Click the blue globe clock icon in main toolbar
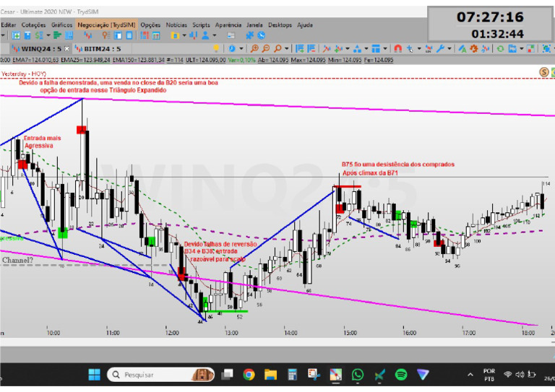Viewport: 555px width, 392px height. [x=261, y=35]
